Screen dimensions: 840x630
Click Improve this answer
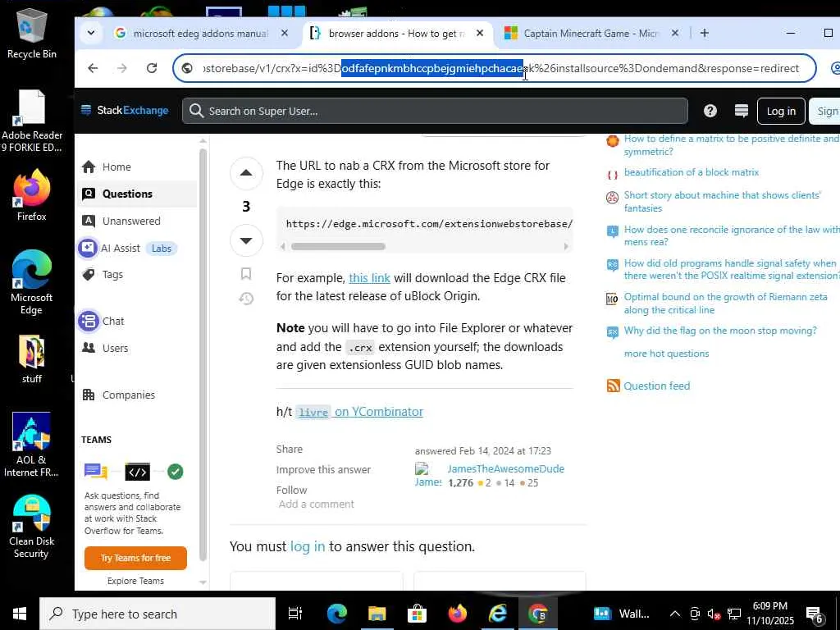(323, 469)
